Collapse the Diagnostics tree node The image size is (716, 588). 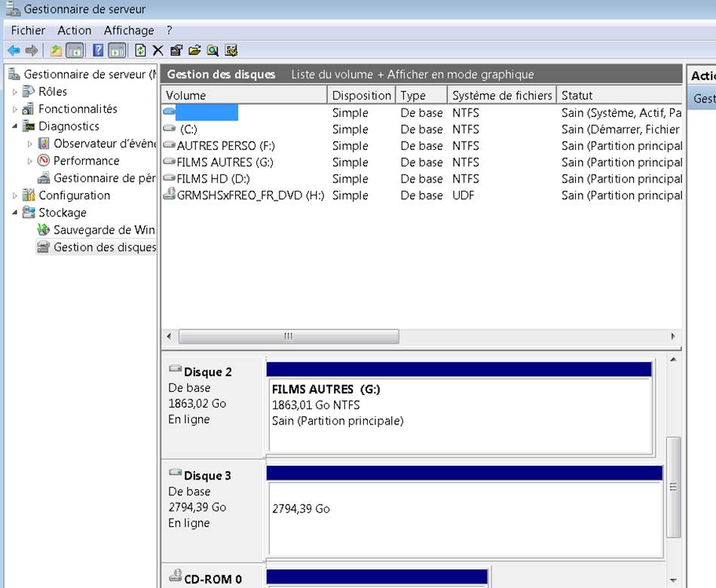click(x=15, y=127)
